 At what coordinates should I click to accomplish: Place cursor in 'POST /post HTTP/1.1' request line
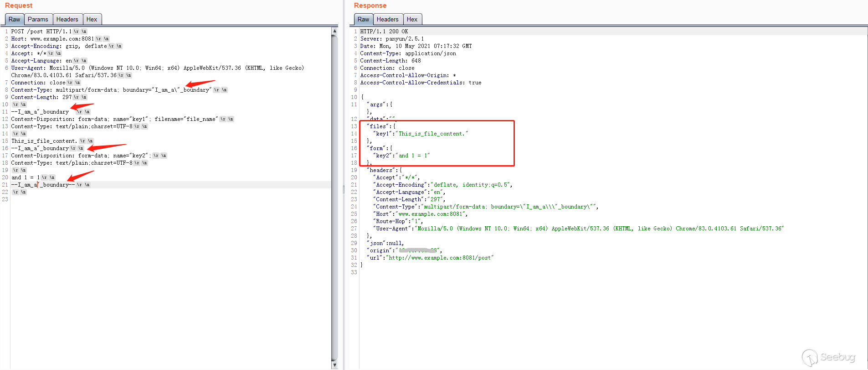click(41, 31)
